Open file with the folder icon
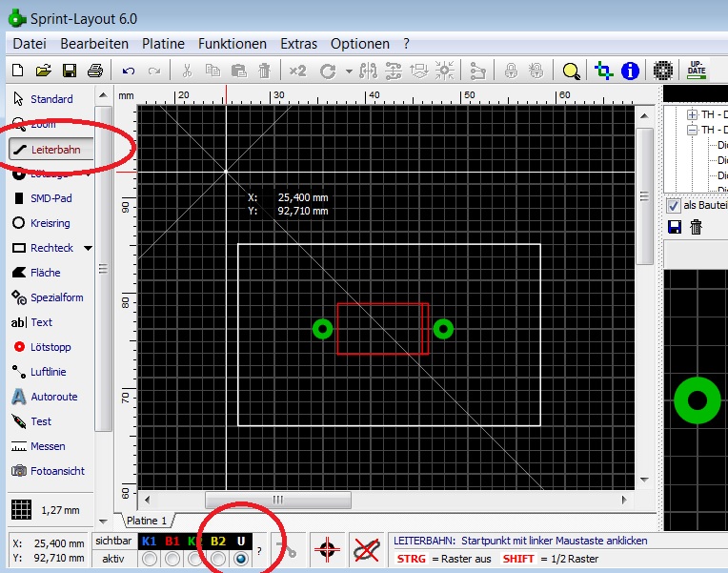728x573 pixels. [43, 71]
